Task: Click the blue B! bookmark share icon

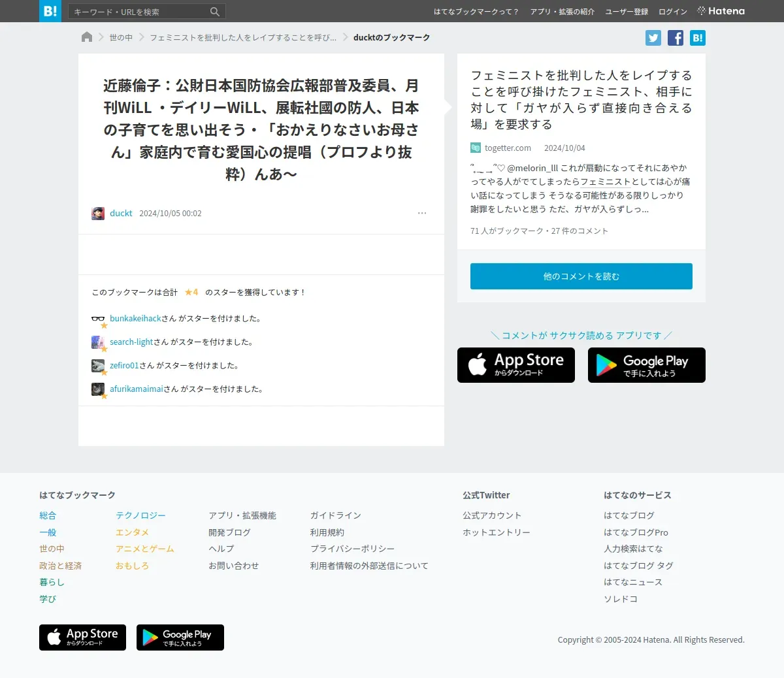Action: 698,38
